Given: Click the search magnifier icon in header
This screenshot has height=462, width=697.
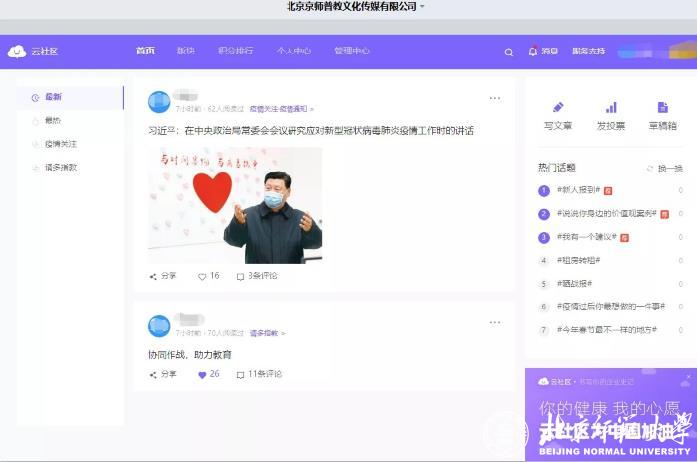Looking at the screenshot, I should [x=509, y=52].
